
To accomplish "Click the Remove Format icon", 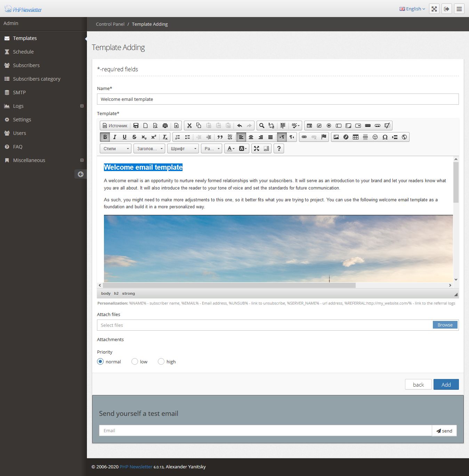I will click(165, 137).
